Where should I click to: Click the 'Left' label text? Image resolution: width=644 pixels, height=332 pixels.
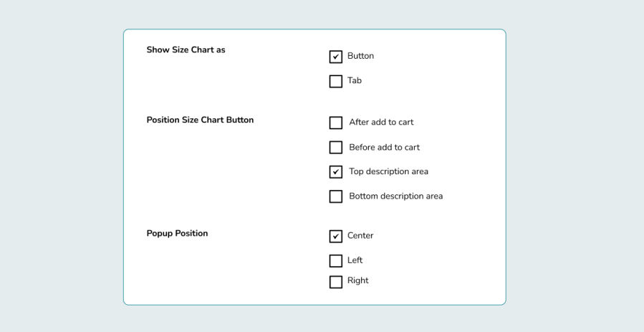click(355, 260)
